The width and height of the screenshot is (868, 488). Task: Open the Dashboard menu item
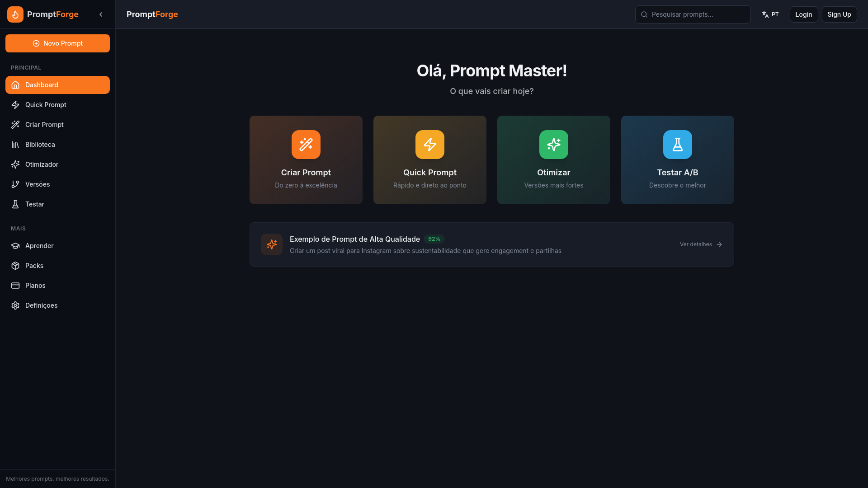pyautogui.click(x=57, y=85)
